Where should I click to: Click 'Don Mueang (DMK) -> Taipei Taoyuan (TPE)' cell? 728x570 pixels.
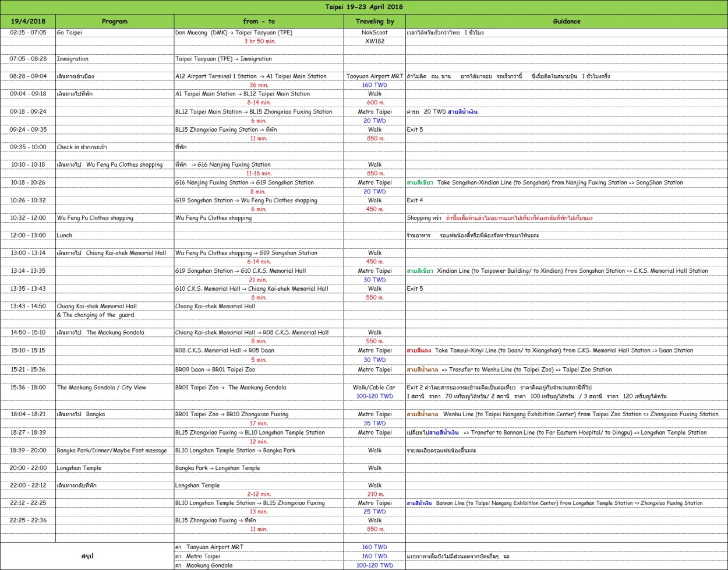(x=259, y=33)
